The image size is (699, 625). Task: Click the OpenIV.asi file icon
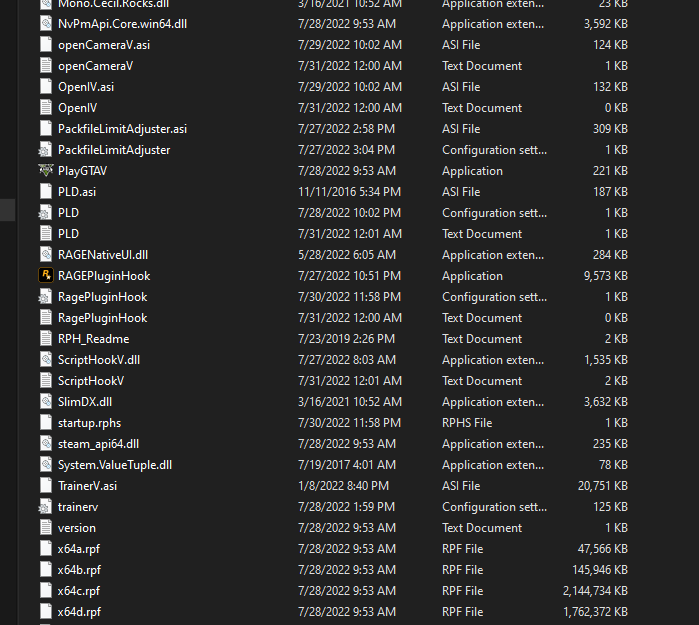coord(45,86)
